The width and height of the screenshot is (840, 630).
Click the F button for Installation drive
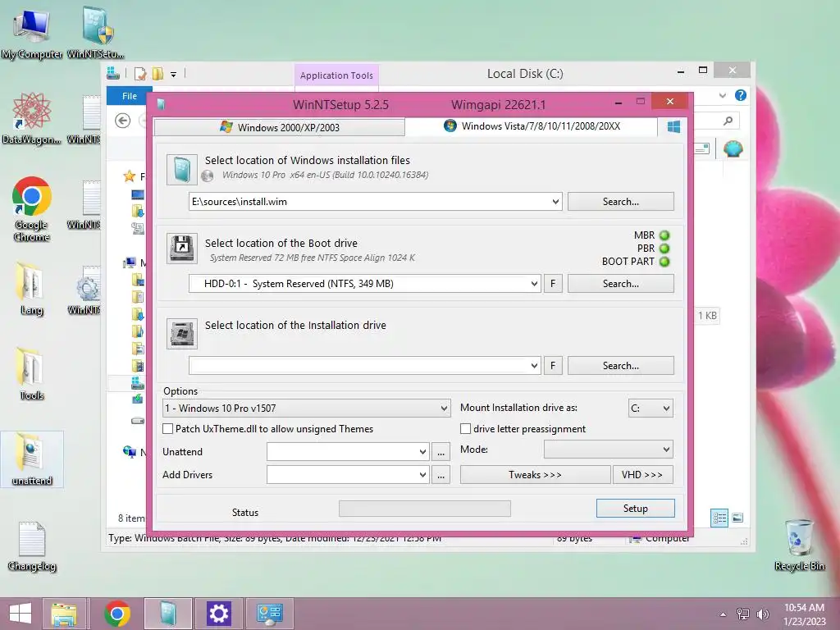[x=553, y=365]
